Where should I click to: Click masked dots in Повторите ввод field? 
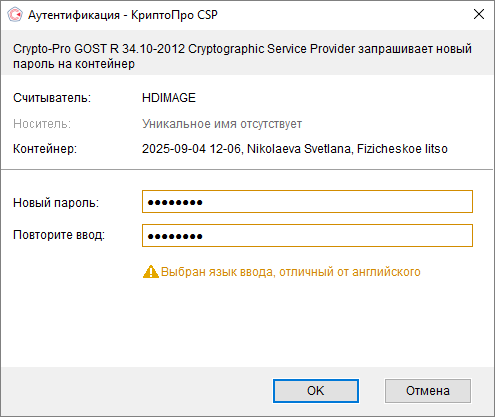coord(175,236)
